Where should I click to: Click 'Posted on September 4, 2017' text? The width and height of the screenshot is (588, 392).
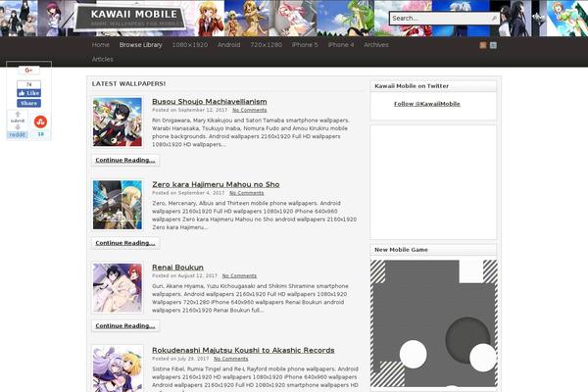[x=188, y=193]
